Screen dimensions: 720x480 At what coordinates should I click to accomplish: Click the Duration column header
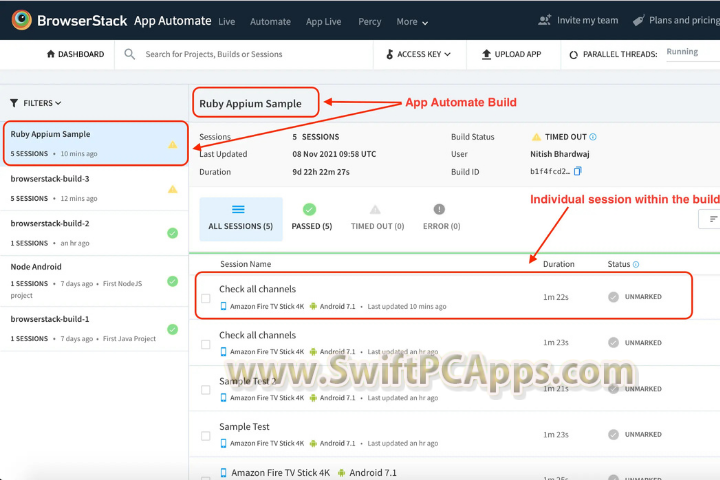pyautogui.click(x=559, y=264)
